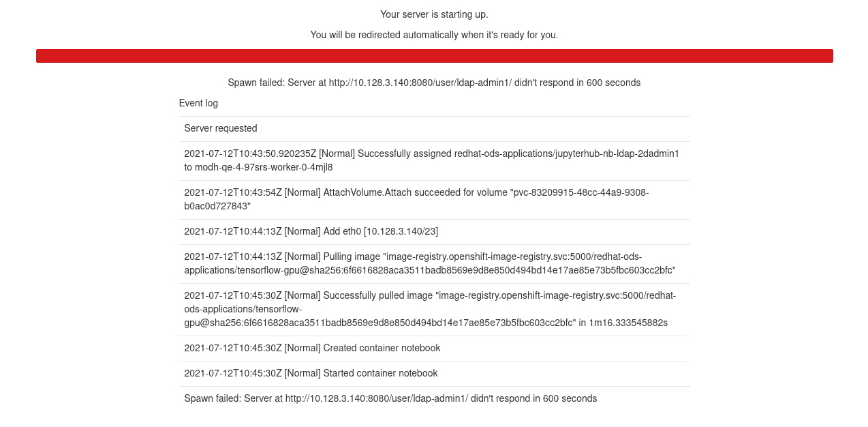Click the Spawn failed message below progress bar
This screenshot has height=427, width=868.
click(x=434, y=83)
